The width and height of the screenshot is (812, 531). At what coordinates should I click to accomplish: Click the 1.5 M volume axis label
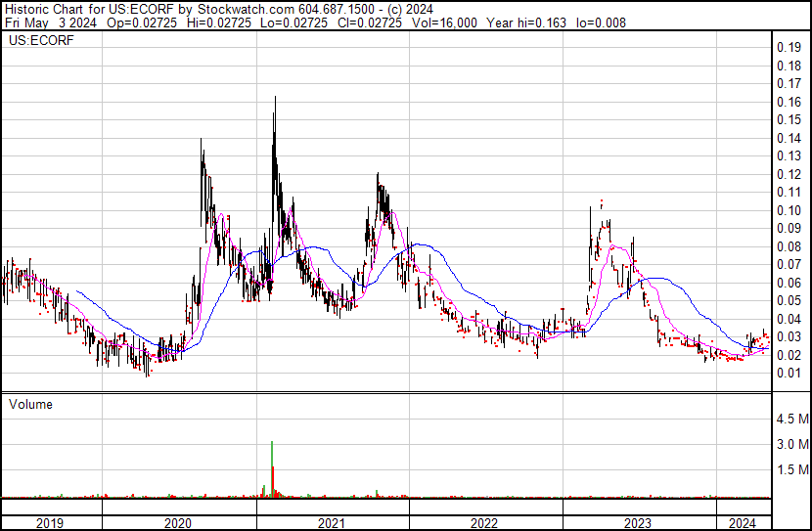[x=792, y=469]
